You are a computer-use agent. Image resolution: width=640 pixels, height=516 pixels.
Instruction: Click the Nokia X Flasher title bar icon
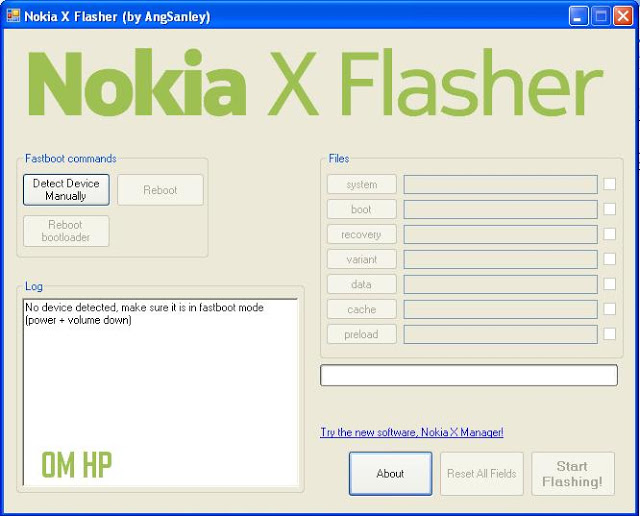[x=13, y=16]
